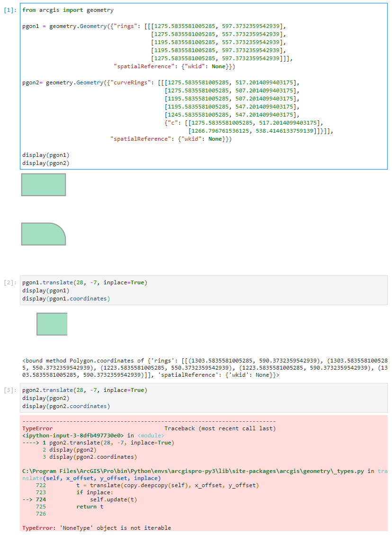
Task: Click the translated pgon1 rectangle output
Action: [52, 324]
